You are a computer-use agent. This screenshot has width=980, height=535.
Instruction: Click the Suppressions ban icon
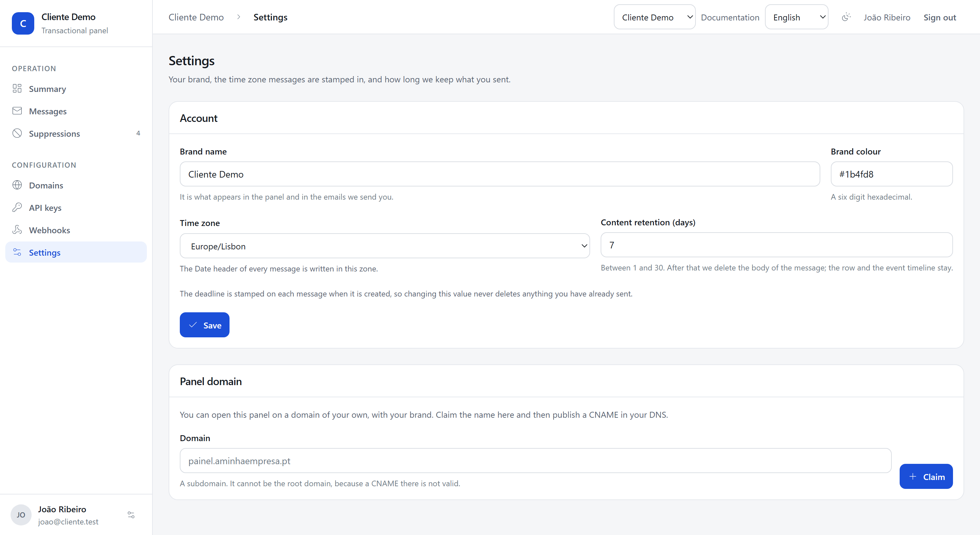click(17, 133)
